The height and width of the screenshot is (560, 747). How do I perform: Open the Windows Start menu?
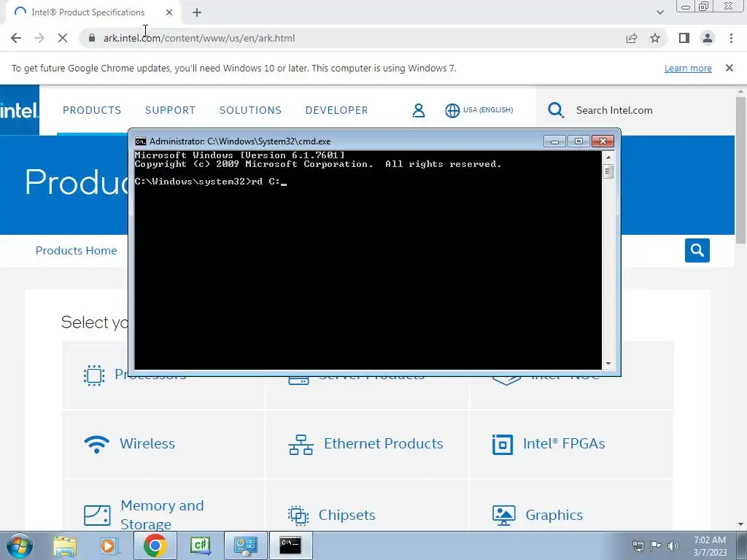tap(19, 545)
